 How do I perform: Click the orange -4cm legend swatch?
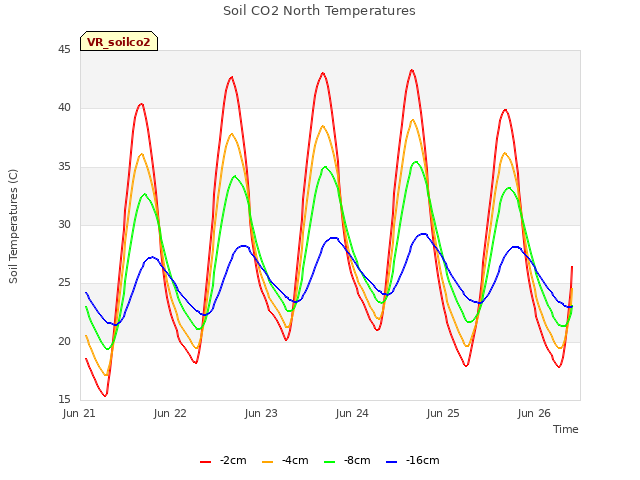point(267,462)
